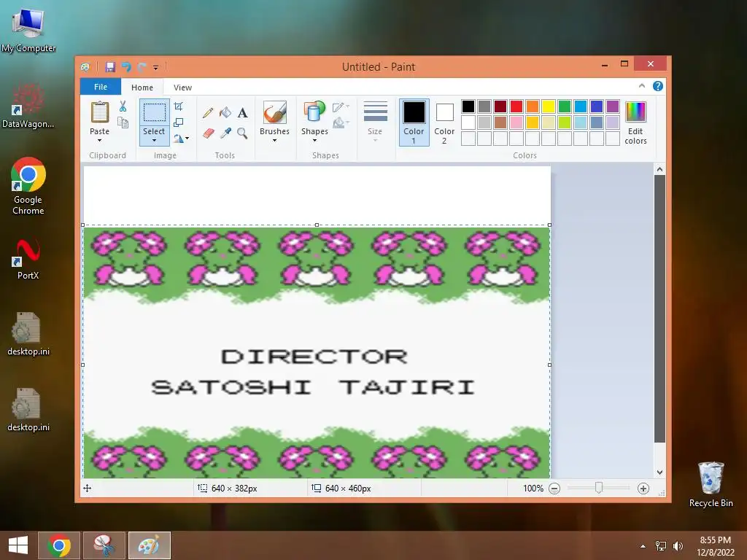Open the Rotate or flip dropdown

[x=182, y=139]
